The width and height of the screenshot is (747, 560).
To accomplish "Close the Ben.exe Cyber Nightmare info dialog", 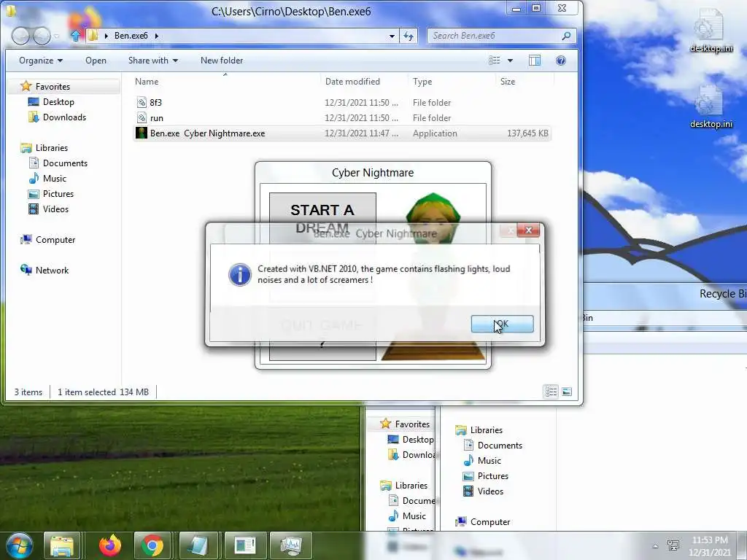I will coord(528,230).
